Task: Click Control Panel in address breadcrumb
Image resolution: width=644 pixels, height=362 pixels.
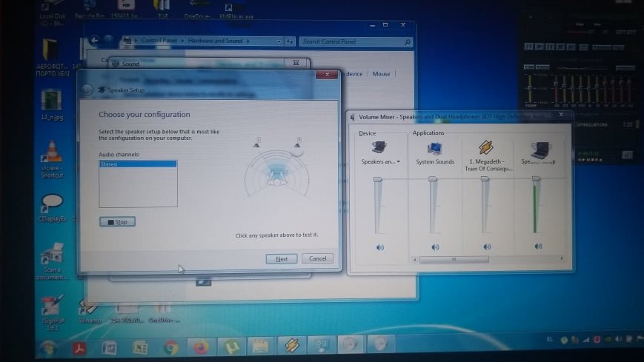Action: click(159, 41)
